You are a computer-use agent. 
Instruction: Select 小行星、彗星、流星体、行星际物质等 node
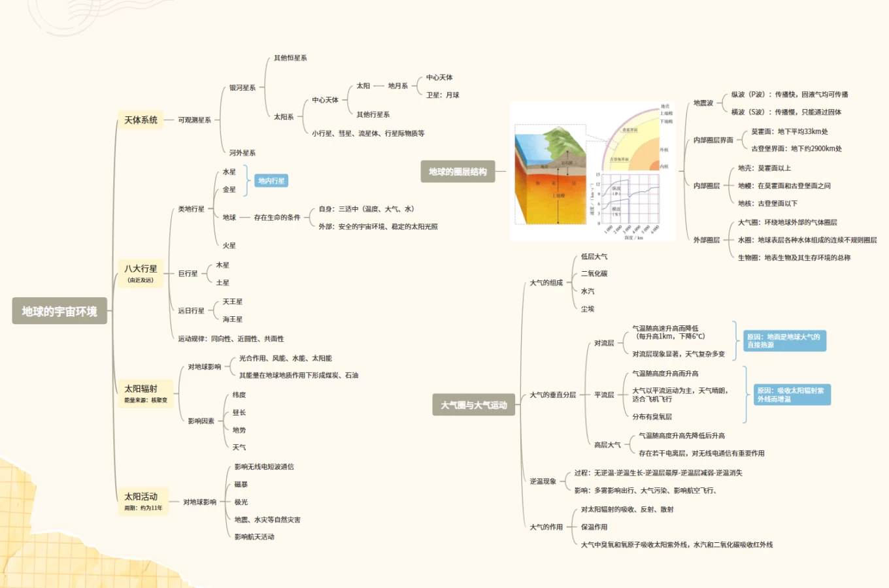click(x=368, y=133)
